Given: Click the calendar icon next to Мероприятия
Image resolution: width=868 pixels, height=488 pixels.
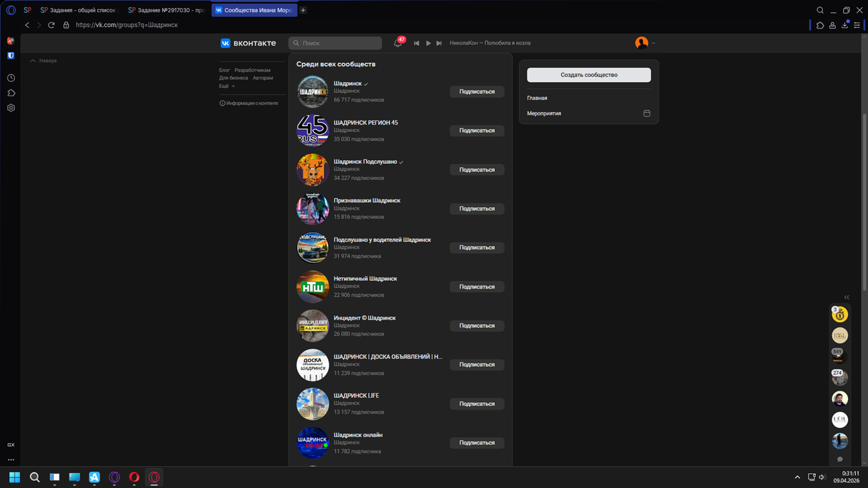Looking at the screenshot, I should 646,114.
